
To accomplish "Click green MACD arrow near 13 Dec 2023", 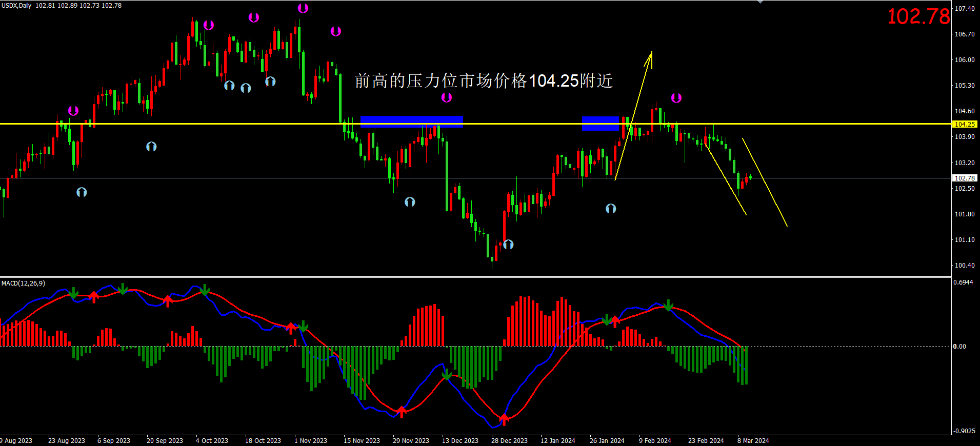I will (447, 375).
